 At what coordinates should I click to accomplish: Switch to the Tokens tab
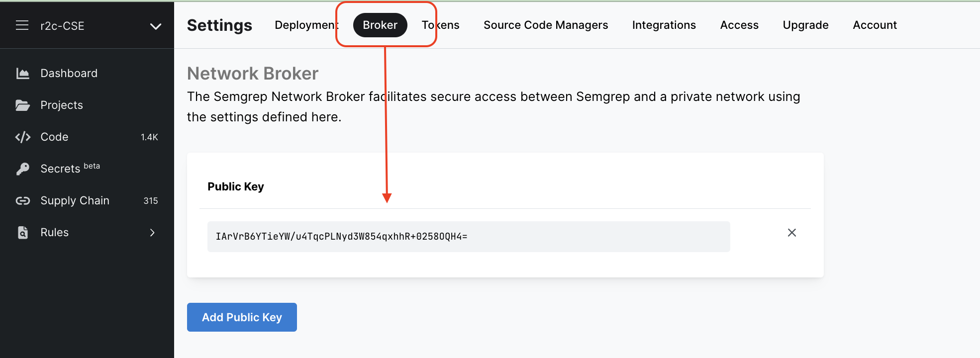(440, 25)
